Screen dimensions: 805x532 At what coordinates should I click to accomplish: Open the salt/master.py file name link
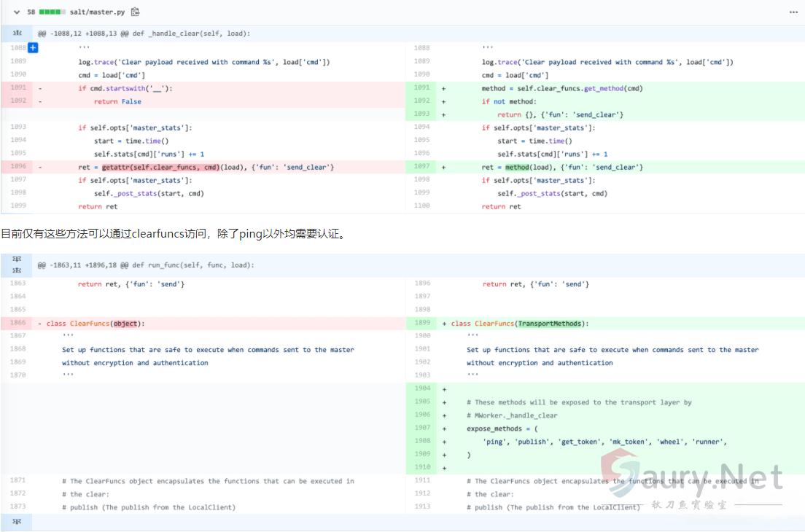[x=98, y=12]
